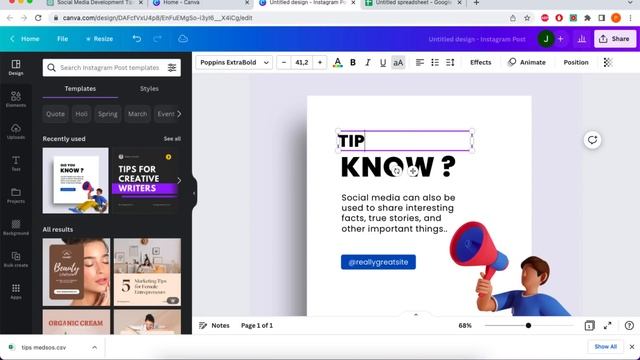
Task: Adjust the zoom slider handle
Action: [x=529, y=325]
